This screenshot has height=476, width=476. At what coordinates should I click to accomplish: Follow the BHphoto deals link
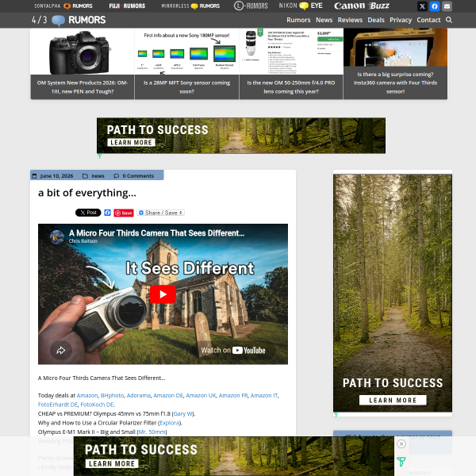[x=113, y=396]
